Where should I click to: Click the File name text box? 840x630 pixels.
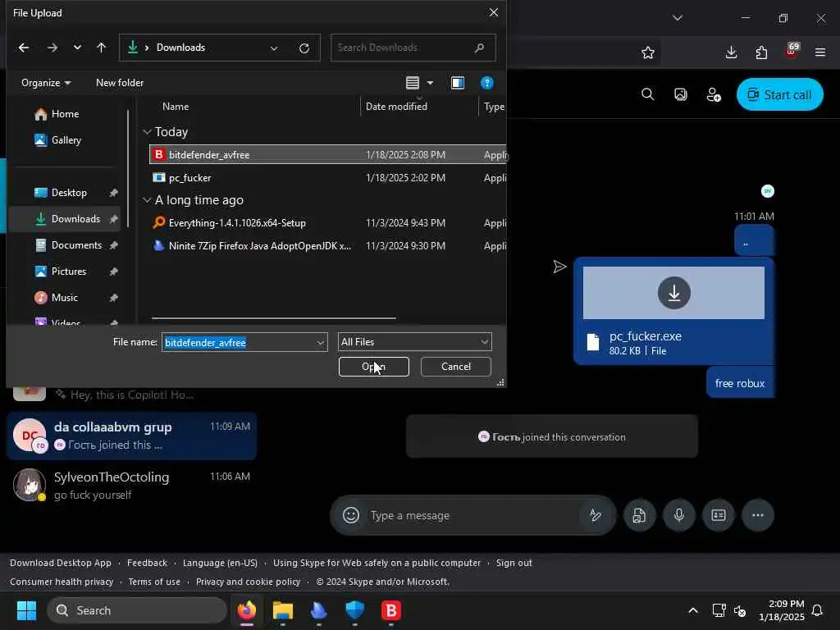click(239, 342)
